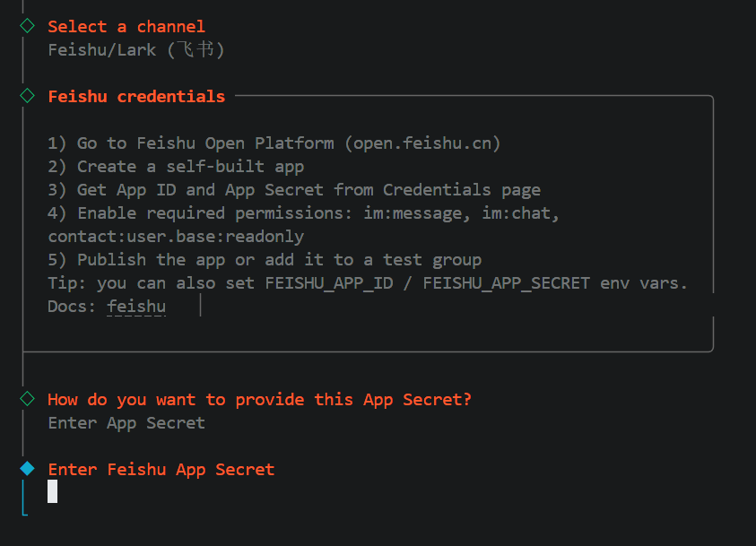Click the diamond beside the App Secret question
This screenshot has height=546, width=756.
coord(28,399)
